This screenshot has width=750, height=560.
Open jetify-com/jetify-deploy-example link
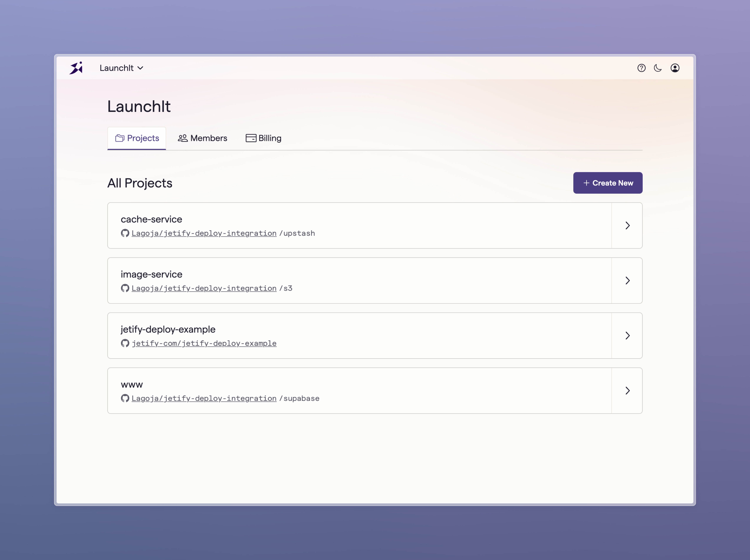[x=204, y=343]
